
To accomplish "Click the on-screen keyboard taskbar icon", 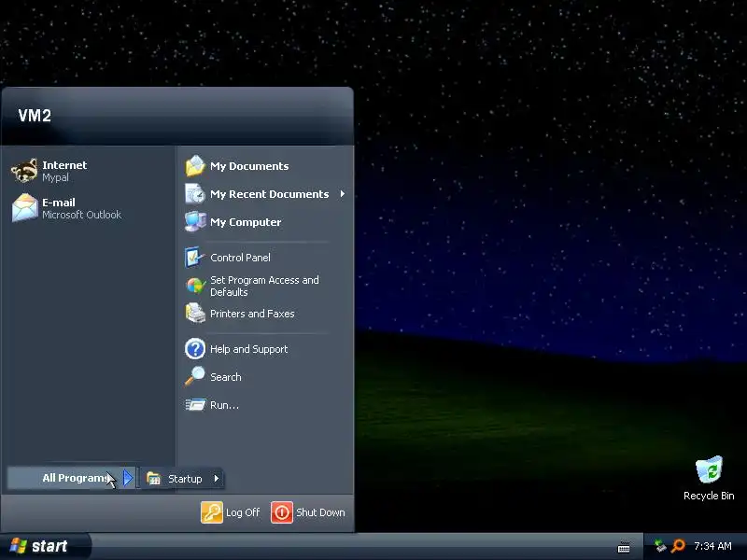I will click(624, 546).
